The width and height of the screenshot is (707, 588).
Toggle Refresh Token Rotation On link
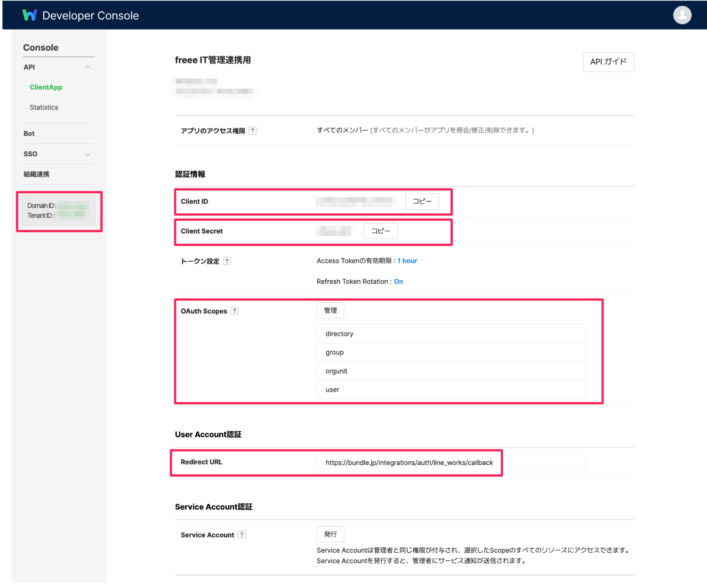398,282
